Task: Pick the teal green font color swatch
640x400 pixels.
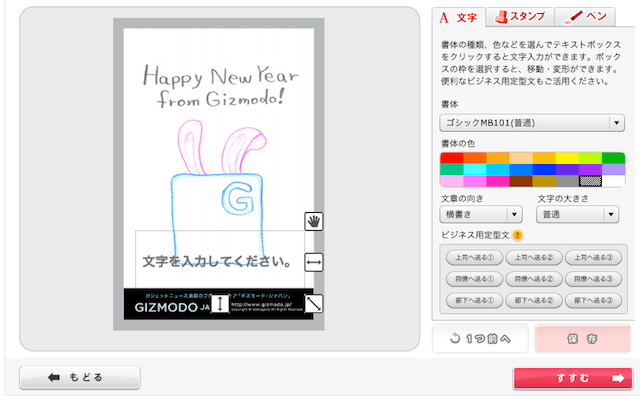Action: pyautogui.click(x=451, y=169)
